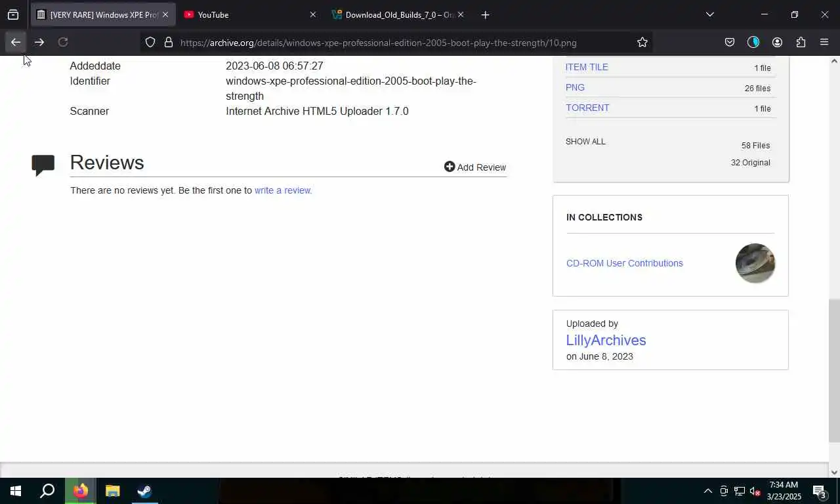The image size is (840, 504).
Task: List all tabs with the dropdown chevron
Action: coord(709,14)
